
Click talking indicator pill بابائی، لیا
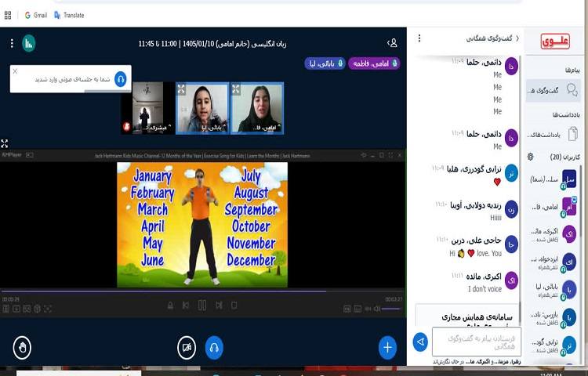click(x=325, y=63)
